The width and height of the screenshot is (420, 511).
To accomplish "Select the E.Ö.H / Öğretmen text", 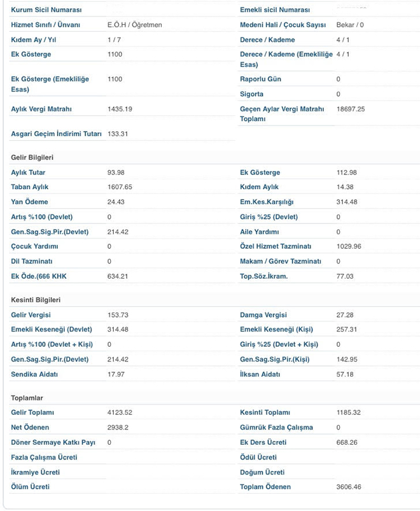I will tap(134, 25).
